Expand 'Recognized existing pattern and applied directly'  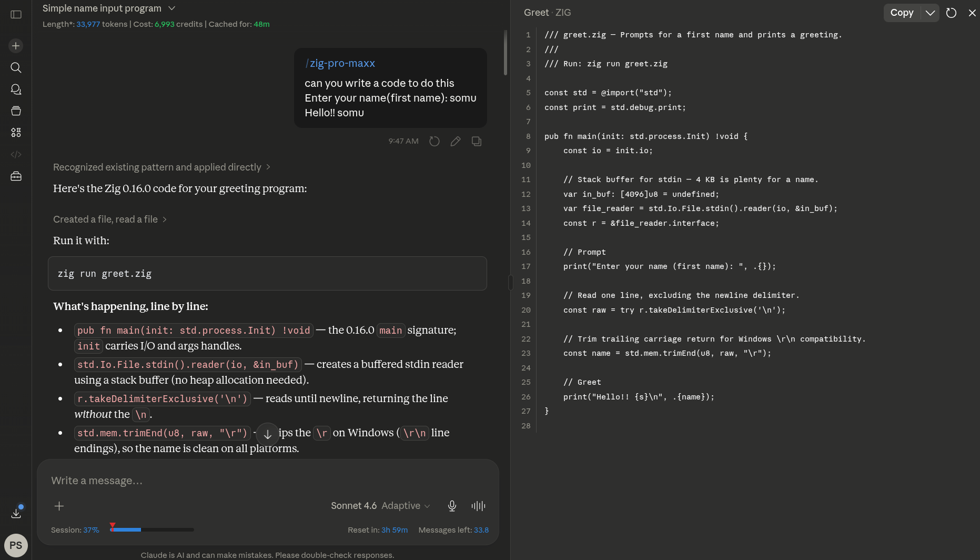[161, 167]
